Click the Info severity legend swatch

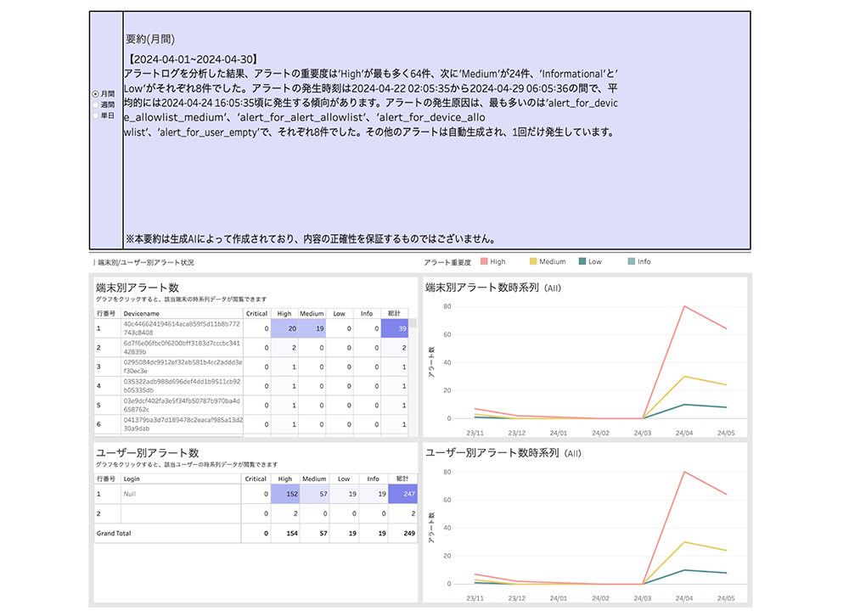tap(632, 261)
